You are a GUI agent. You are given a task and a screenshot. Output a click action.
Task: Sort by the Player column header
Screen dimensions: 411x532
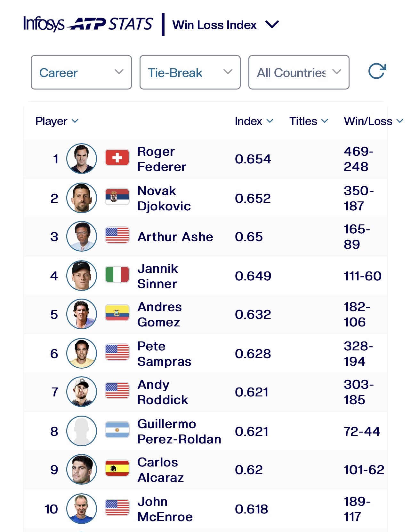point(57,121)
